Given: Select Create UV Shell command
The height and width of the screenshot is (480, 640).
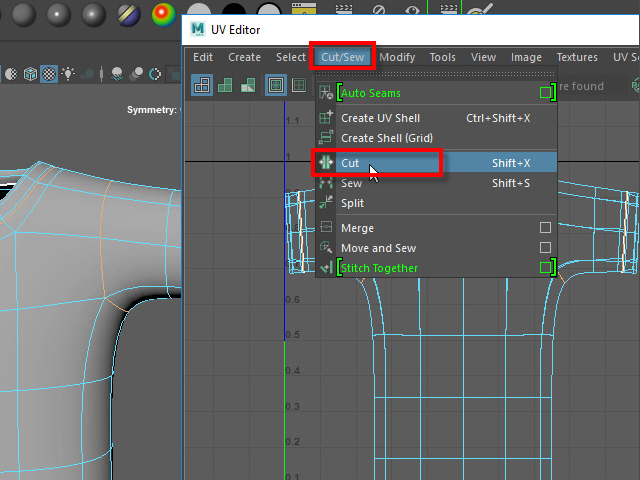Looking at the screenshot, I should click(380, 118).
